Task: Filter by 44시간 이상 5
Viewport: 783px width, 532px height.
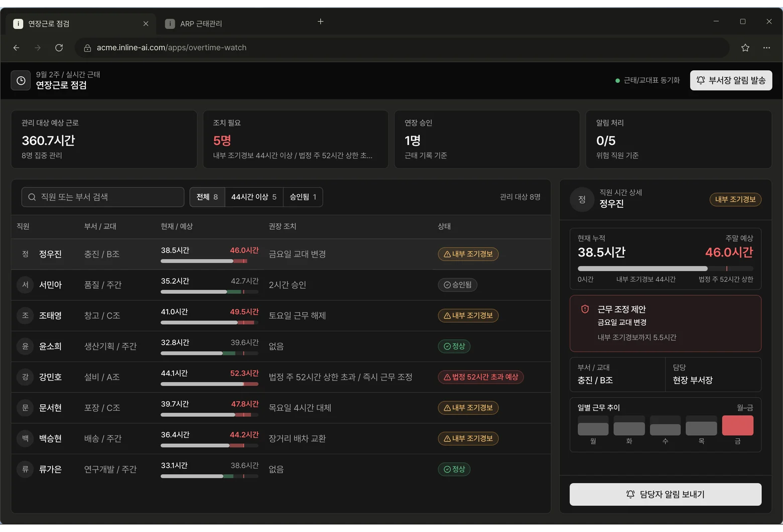Action: click(254, 197)
